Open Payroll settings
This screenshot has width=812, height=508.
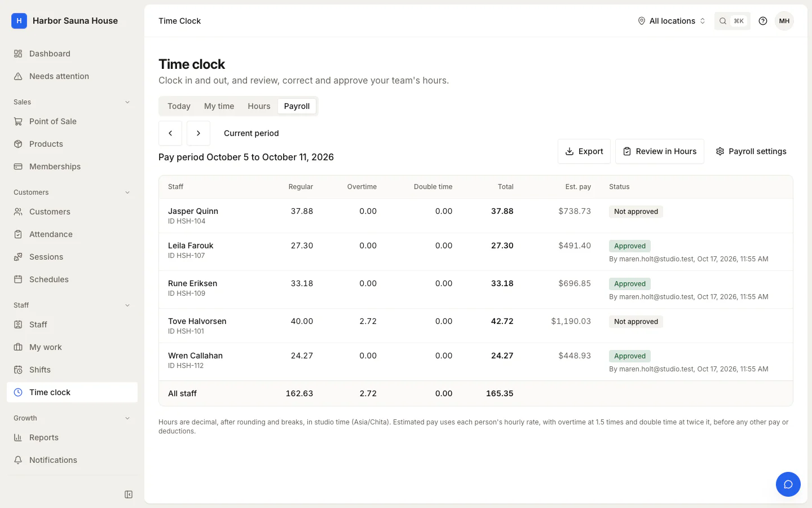pos(751,151)
